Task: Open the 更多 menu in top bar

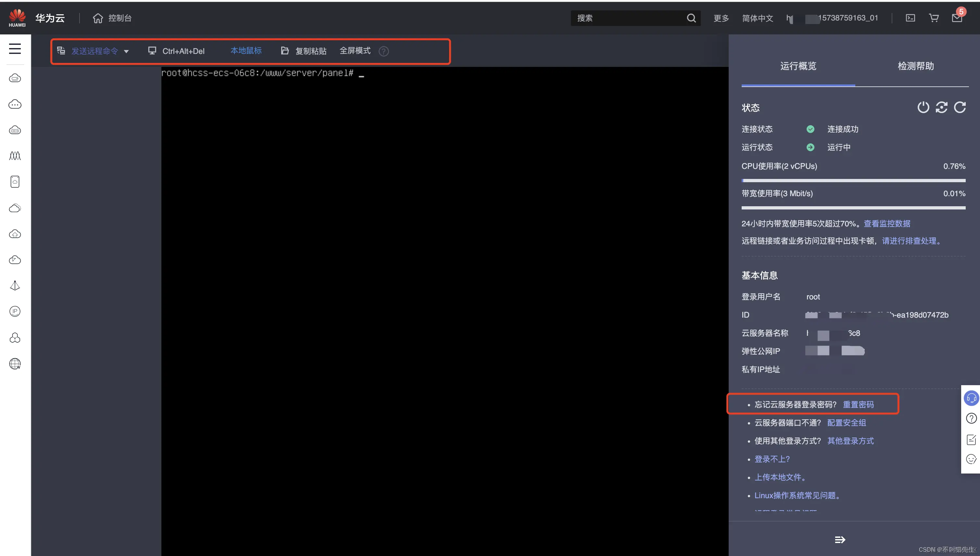Action: click(721, 18)
